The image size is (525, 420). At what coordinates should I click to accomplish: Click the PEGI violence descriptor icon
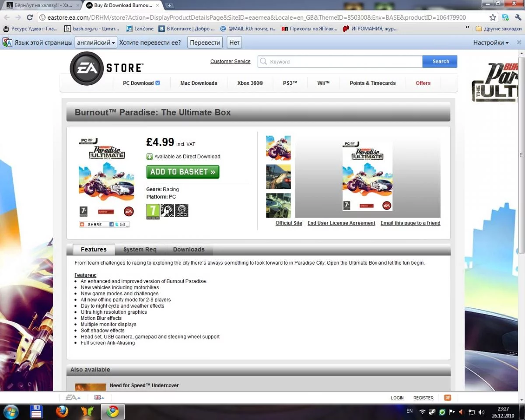pos(167,210)
